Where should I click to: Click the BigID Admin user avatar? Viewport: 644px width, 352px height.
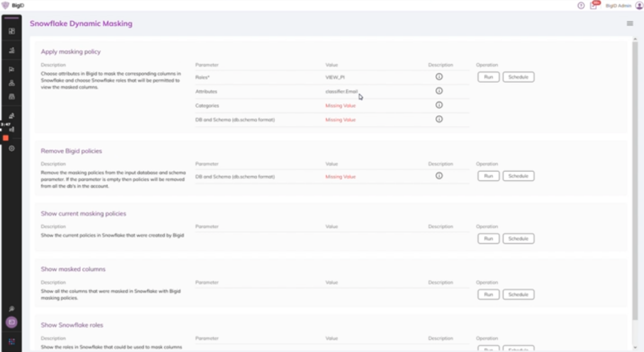click(639, 6)
